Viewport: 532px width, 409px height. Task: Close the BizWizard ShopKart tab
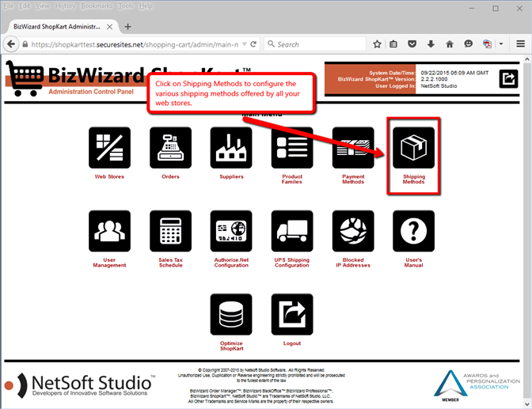[109, 26]
